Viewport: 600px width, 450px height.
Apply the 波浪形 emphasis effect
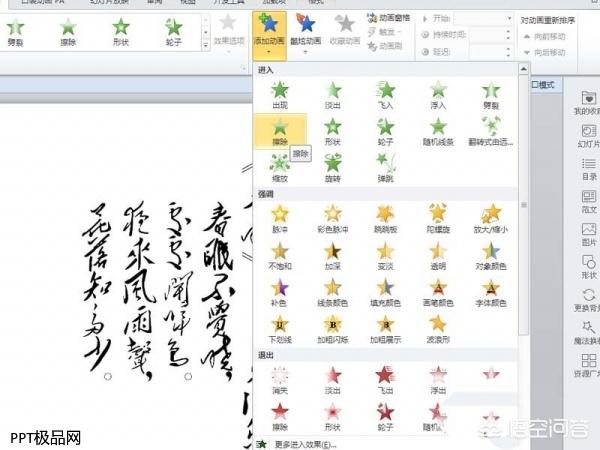(x=438, y=329)
